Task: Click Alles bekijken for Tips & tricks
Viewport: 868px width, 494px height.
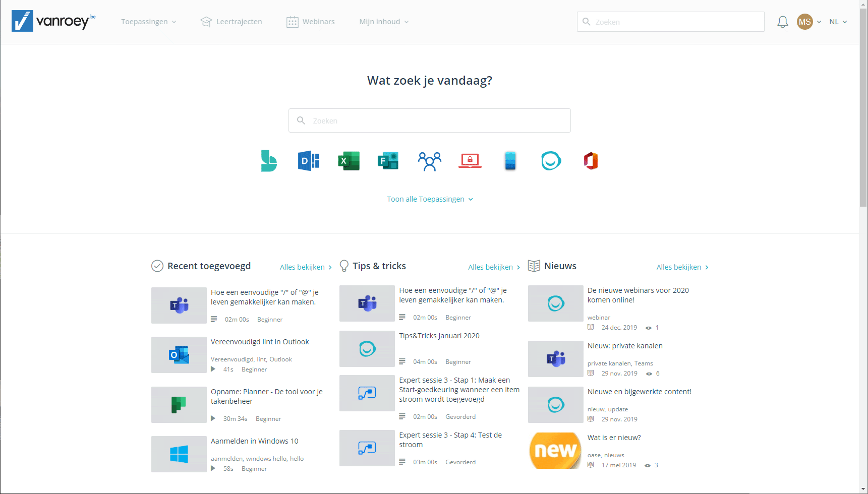Action: (494, 267)
